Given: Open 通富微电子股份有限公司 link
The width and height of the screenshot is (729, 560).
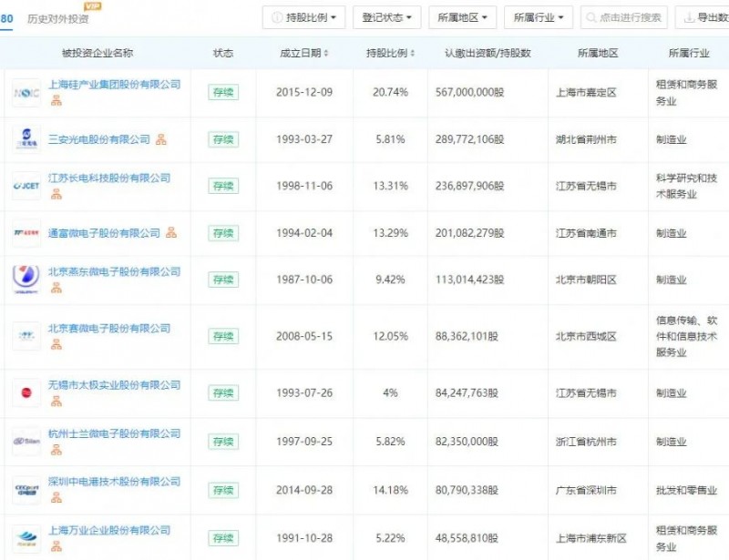Looking at the screenshot, I should coord(104,233).
